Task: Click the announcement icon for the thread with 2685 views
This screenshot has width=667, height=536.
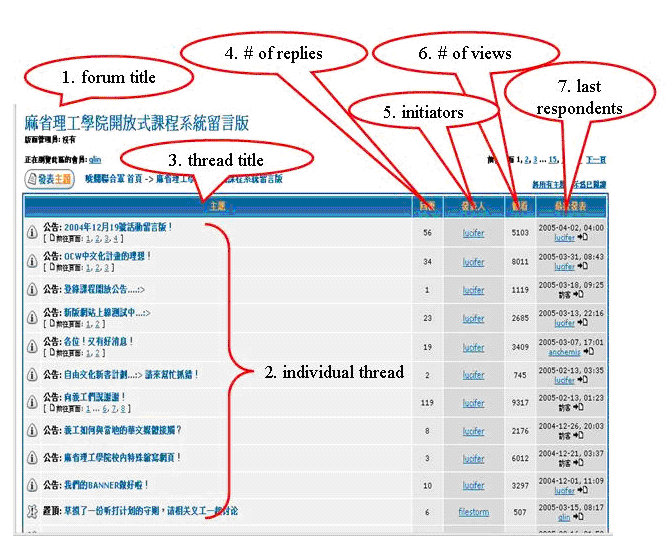Action: point(32,318)
